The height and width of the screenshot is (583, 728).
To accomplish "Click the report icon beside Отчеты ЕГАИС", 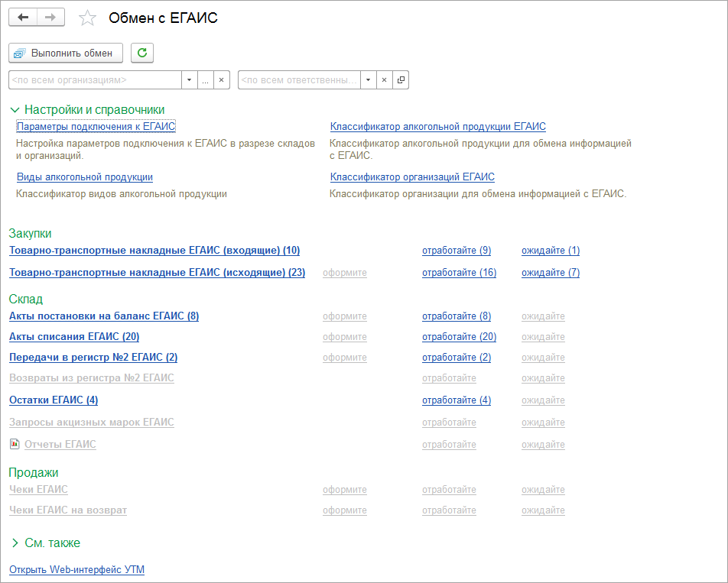I will 15,444.
